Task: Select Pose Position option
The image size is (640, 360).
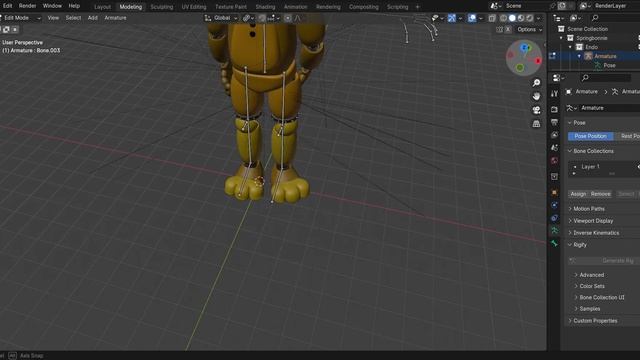Action: (x=590, y=136)
